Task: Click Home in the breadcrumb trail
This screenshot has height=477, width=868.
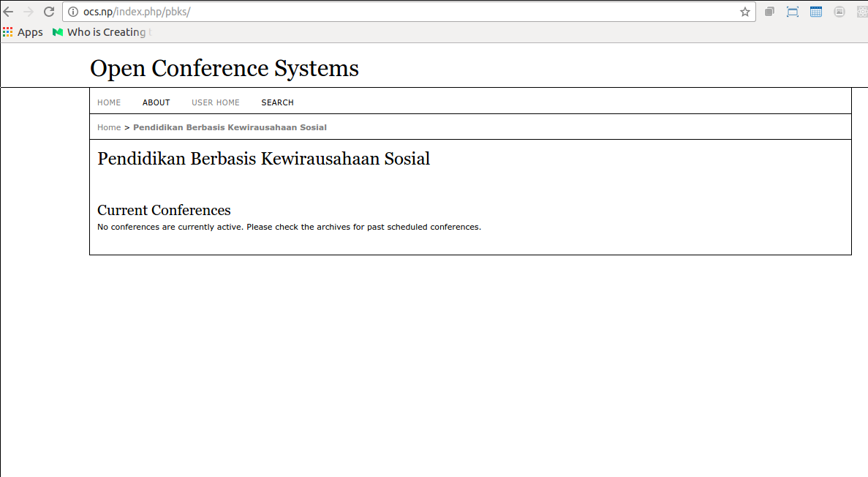Action: point(109,127)
